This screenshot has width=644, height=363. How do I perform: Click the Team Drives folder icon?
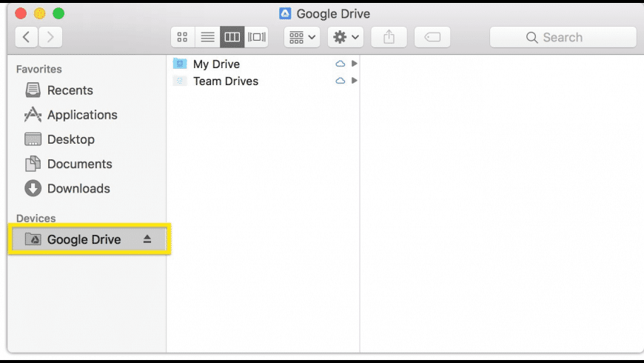point(180,81)
